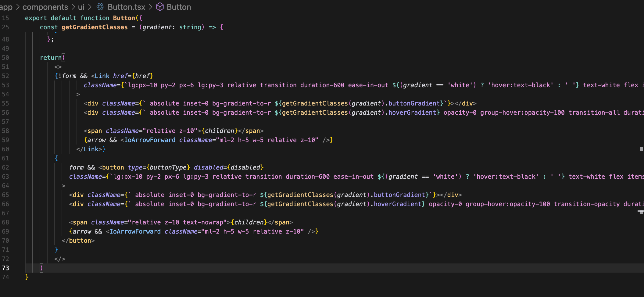The height and width of the screenshot is (297, 644).
Task: Click closing '</button>' tag on line 70
Action: [x=78, y=241]
